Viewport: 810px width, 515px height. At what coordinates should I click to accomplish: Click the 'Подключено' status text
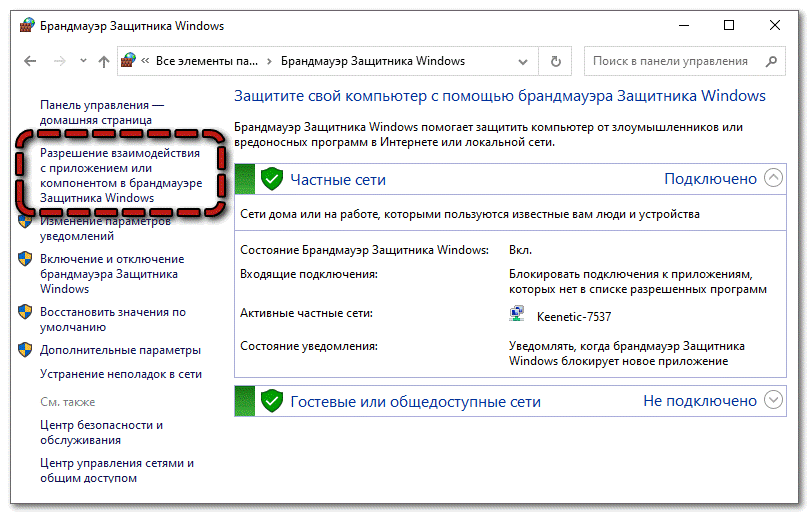(x=710, y=179)
